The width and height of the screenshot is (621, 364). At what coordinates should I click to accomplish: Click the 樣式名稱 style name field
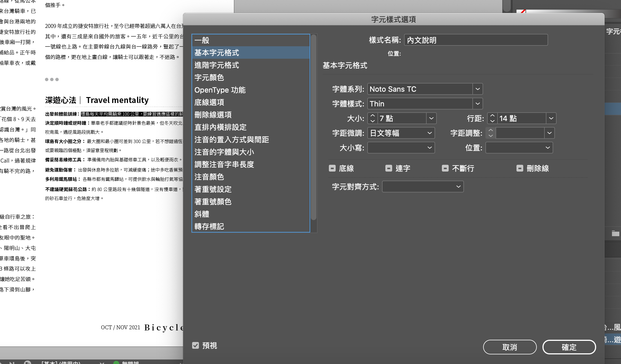(476, 40)
